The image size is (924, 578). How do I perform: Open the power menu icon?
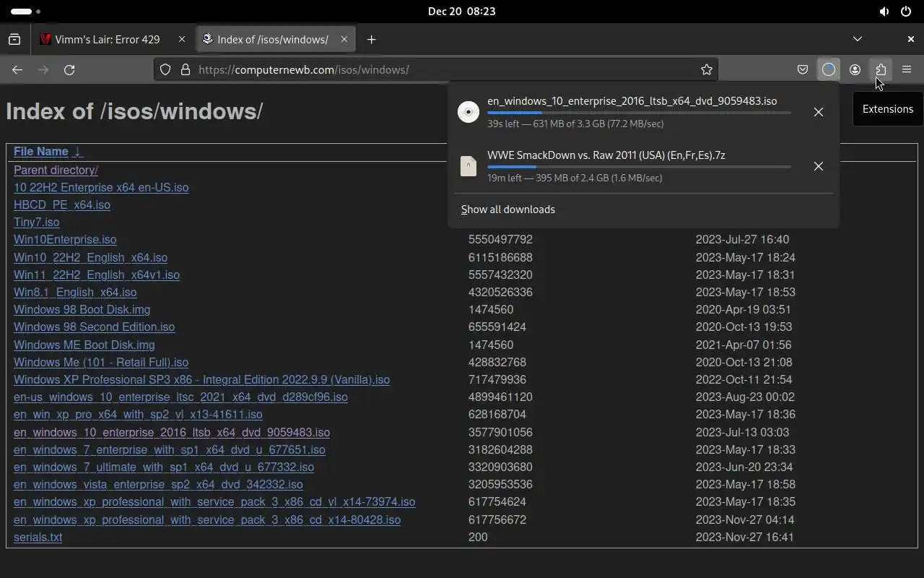tap(906, 12)
